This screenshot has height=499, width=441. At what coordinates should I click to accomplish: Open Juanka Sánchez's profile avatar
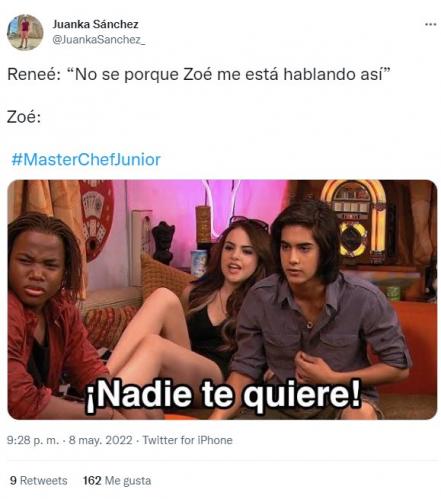[x=25, y=32]
